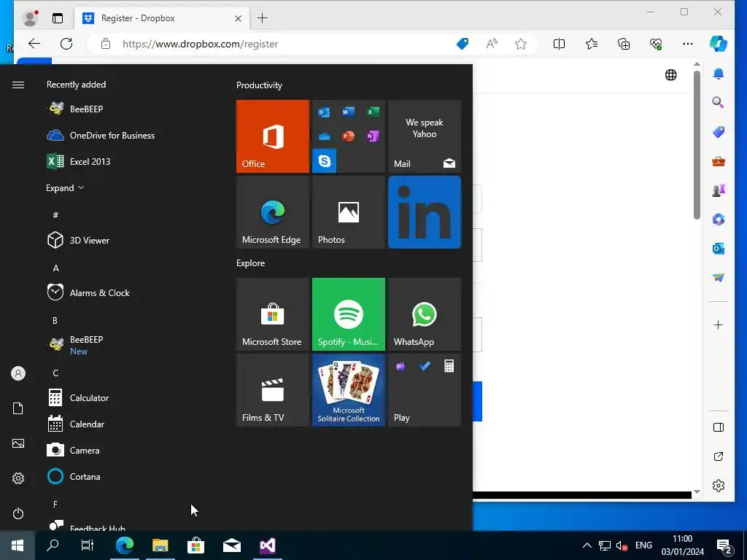
Task: Open a new browser tab
Action: (262, 18)
